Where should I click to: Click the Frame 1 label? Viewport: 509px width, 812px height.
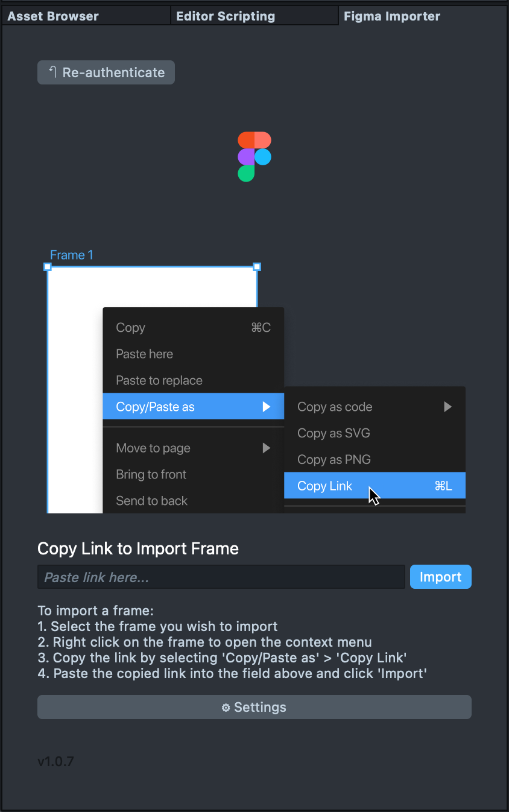[x=71, y=255]
